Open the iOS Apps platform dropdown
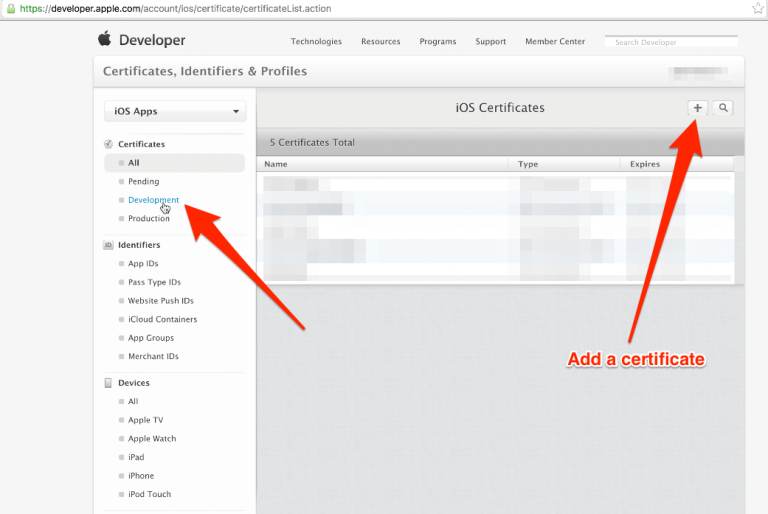The width and height of the screenshot is (768, 514). [x=175, y=111]
